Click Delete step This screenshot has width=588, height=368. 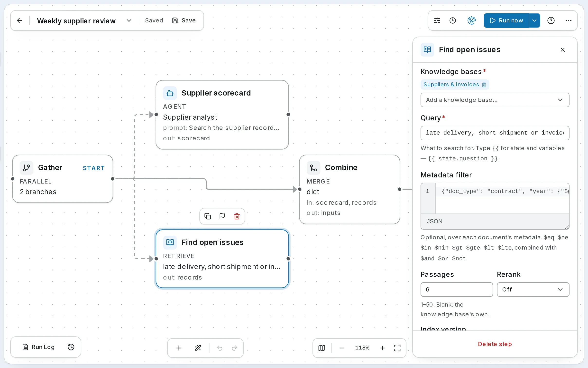coord(495,344)
